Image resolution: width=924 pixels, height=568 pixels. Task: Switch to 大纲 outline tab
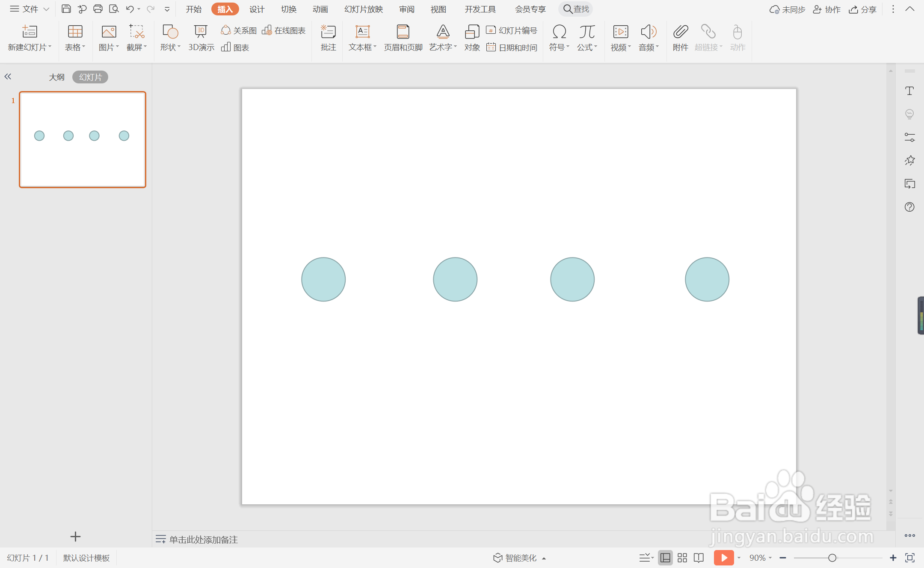pyautogui.click(x=56, y=77)
